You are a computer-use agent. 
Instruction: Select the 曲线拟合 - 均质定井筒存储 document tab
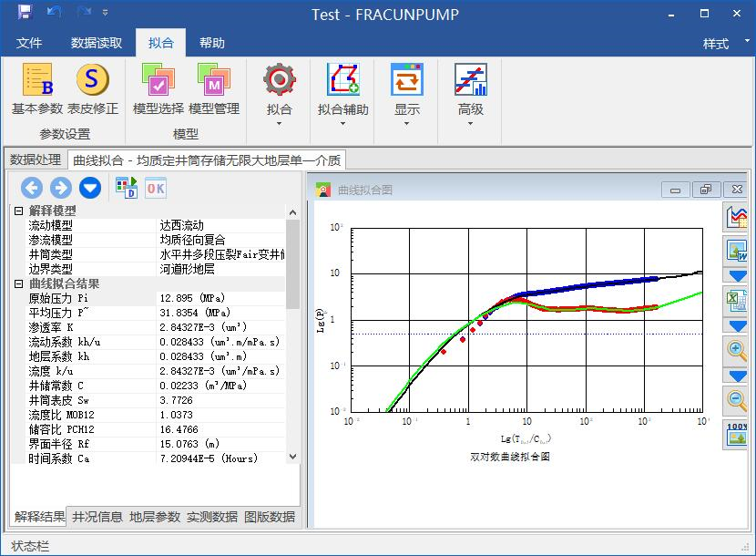207,160
